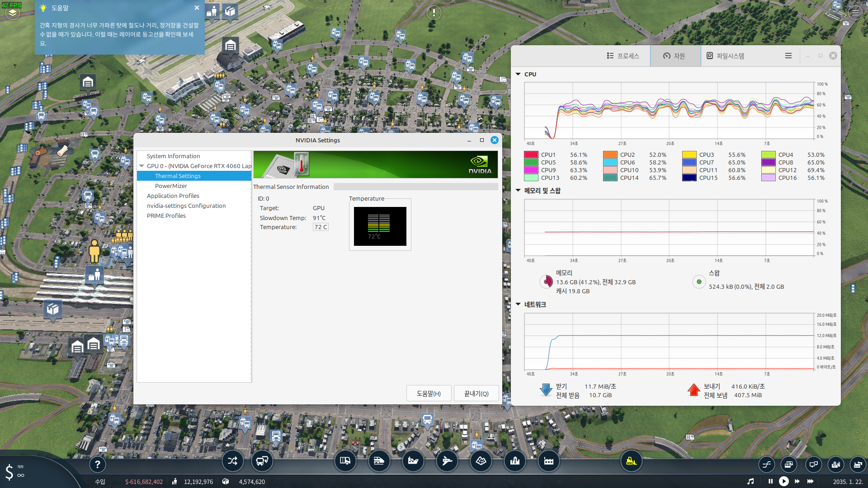Change the CPU2 orange color swatch
Viewport: 868px width, 488px height.
point(610,155)
